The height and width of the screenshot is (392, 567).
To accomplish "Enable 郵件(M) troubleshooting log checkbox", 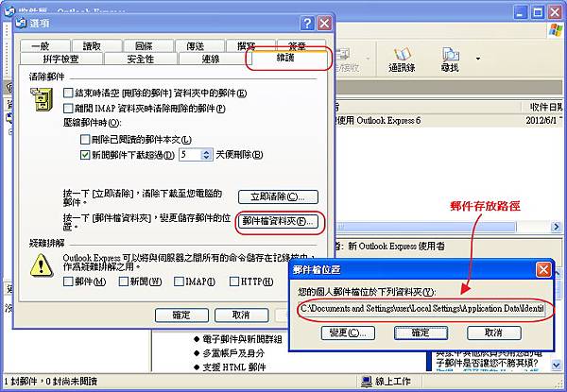I will tap(68, 281).
